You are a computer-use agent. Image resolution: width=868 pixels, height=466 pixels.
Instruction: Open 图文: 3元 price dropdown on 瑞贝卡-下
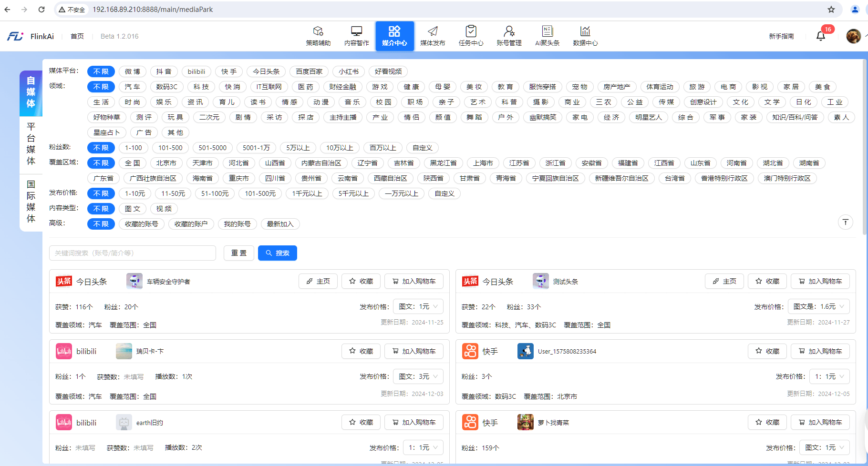click(x=418, y=376)
